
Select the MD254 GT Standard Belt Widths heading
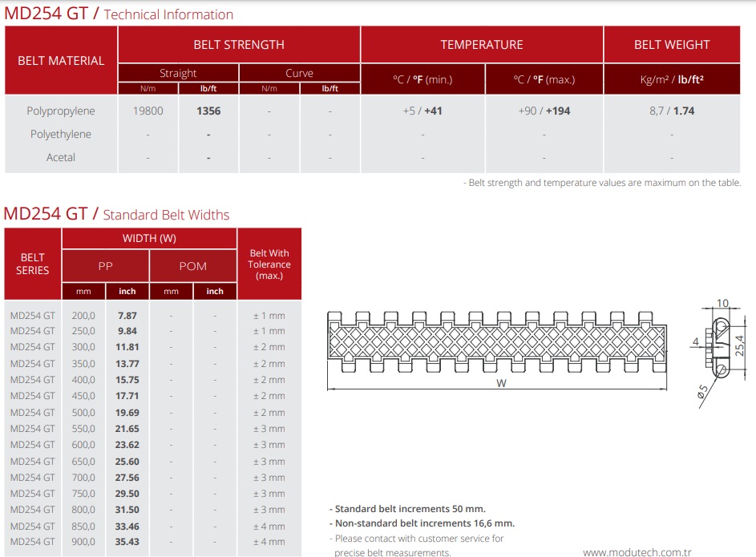tap(116, 214)
